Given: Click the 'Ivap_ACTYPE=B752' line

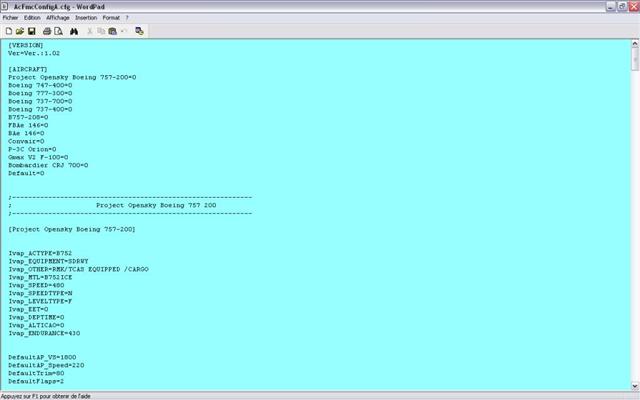Looking at the screenshot, I should 40,253.
